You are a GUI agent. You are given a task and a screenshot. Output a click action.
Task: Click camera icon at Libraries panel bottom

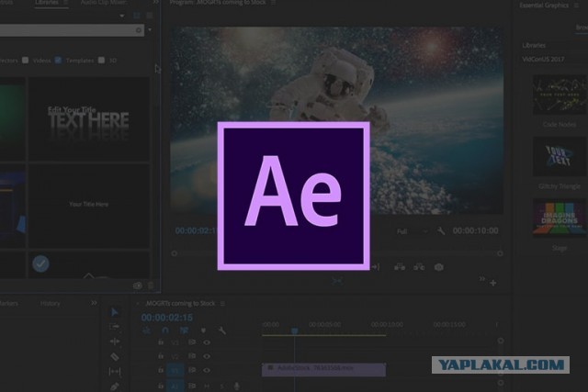pyautogui.click(x=138, y=286)
